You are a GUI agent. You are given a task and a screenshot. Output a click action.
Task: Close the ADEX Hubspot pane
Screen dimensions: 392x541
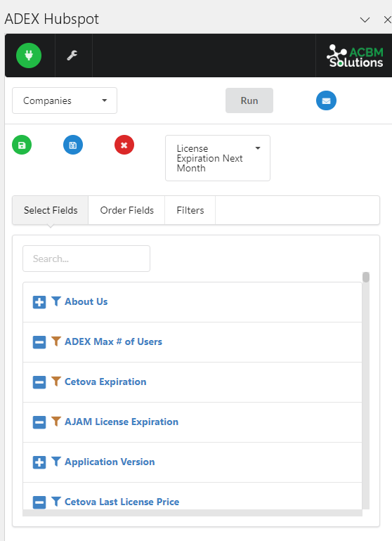click(388, 20)
